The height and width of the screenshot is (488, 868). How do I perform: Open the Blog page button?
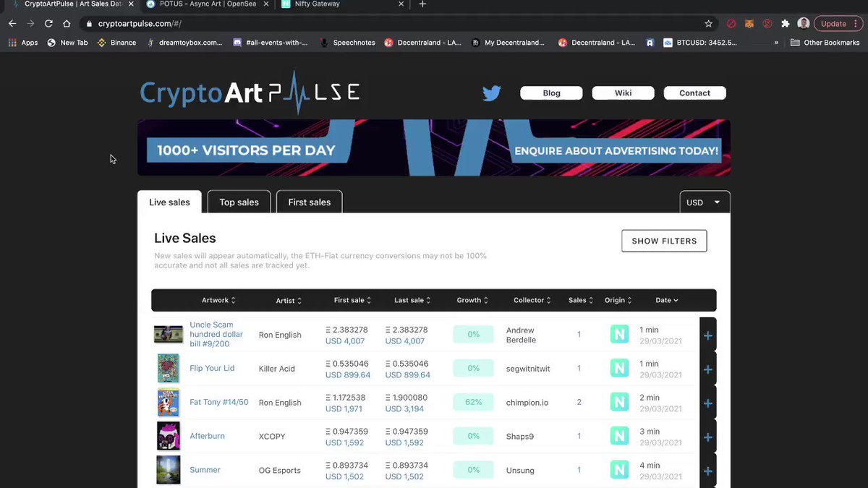point(551,93)
